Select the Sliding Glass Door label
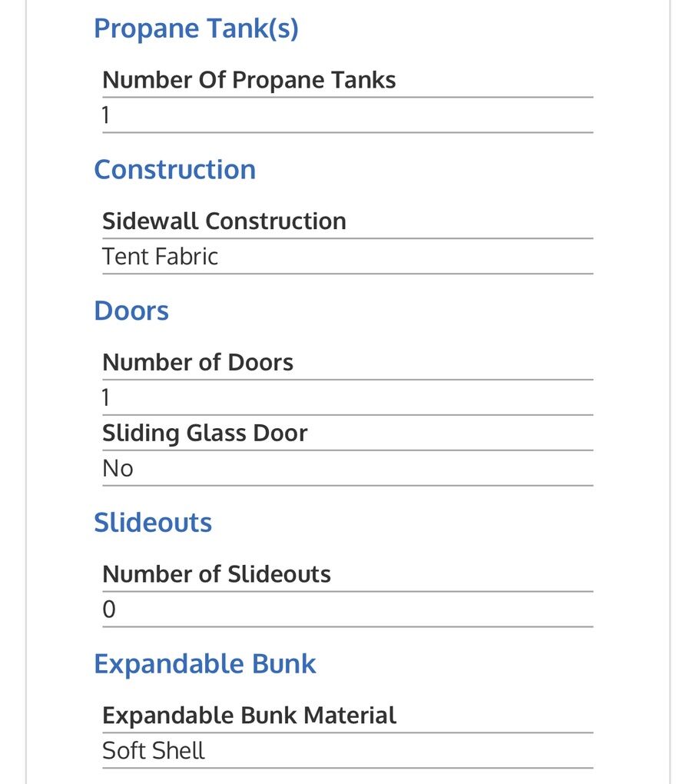 click(x=204, y=433)
